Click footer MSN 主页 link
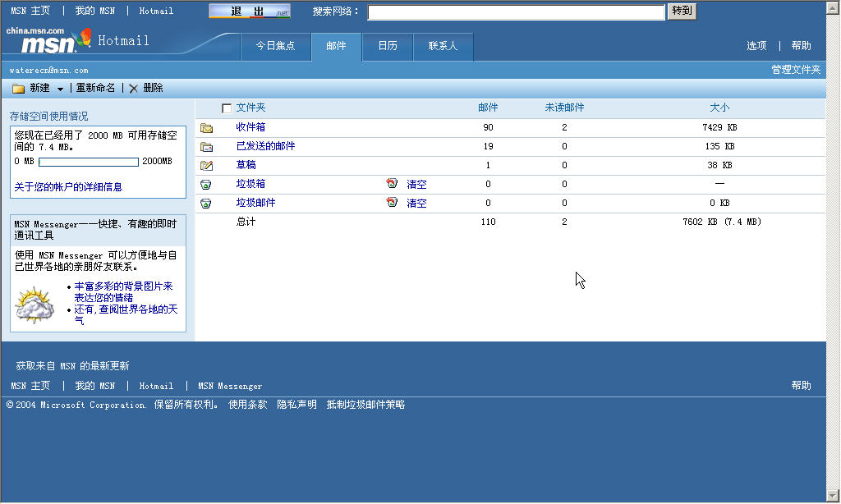Image resolution: width=841 pixels, height=504 pixels. tap(30, 386)
